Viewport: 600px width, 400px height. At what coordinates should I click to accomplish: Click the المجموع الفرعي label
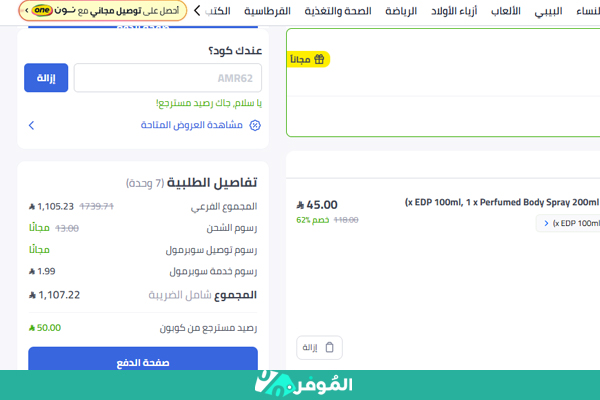coord(224,207)
